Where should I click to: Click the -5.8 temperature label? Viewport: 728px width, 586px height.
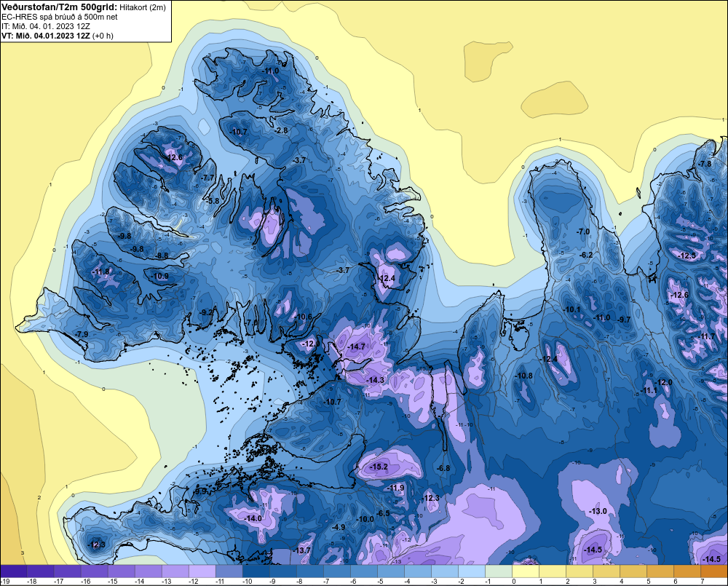click(212, 201)
